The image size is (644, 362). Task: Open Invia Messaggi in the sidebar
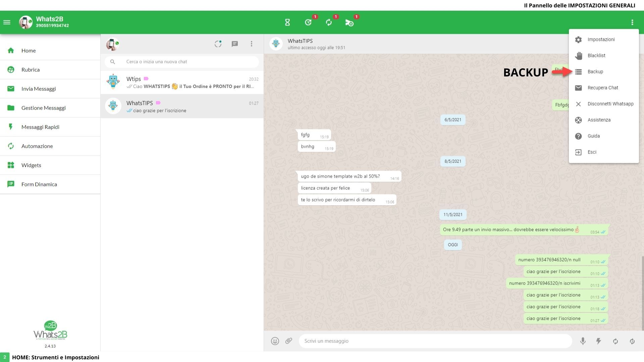click(50, 89)
